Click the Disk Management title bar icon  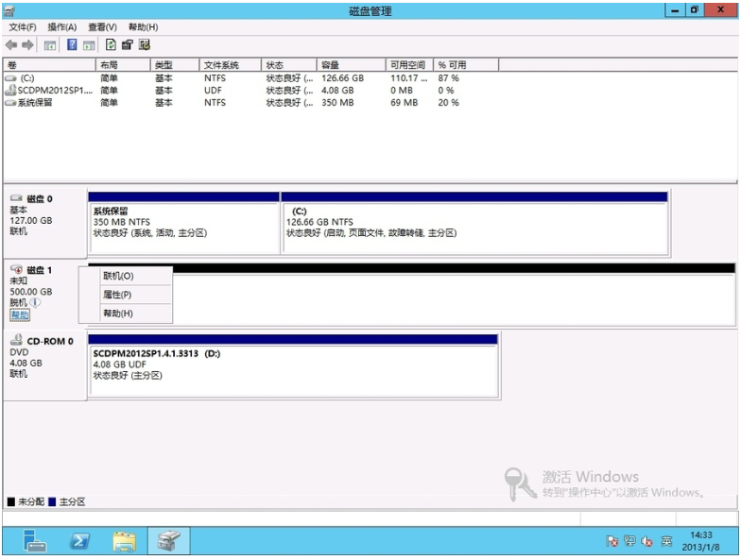(9, 10)
